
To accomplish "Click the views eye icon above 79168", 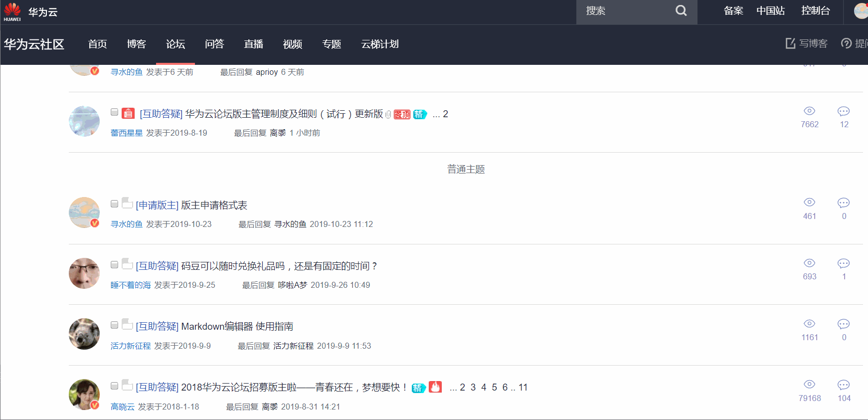I will pyautogui.click(x=810, y=384).
